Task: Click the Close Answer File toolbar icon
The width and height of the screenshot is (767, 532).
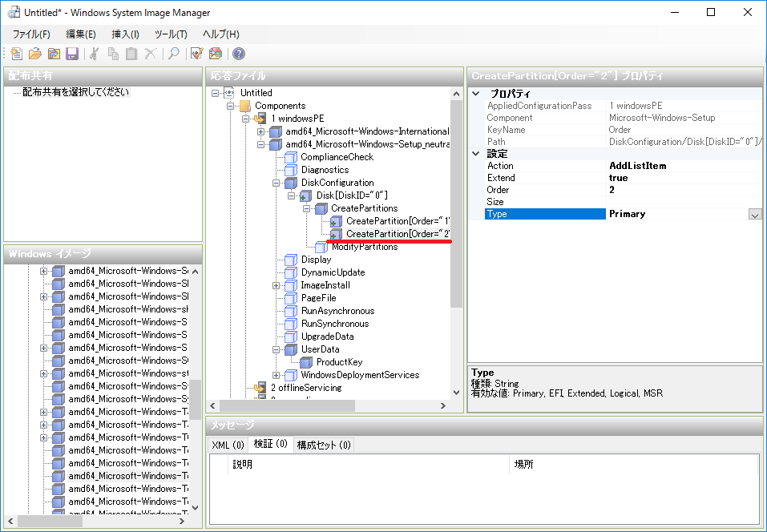Action: pos(54,54)
